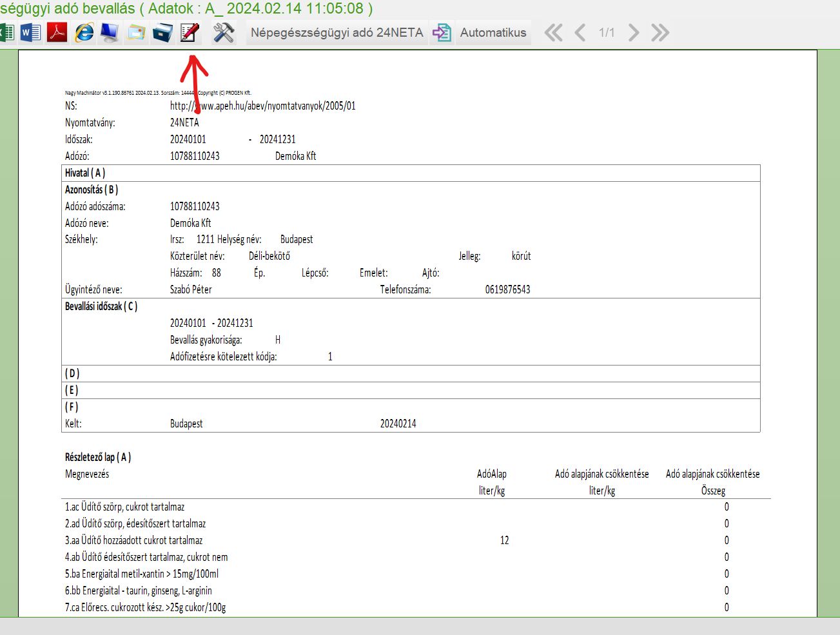Go to the previous page
Image resolution: width=840 pixels, height=635 pixels.
pyautogui.click(x=580, y=32)
